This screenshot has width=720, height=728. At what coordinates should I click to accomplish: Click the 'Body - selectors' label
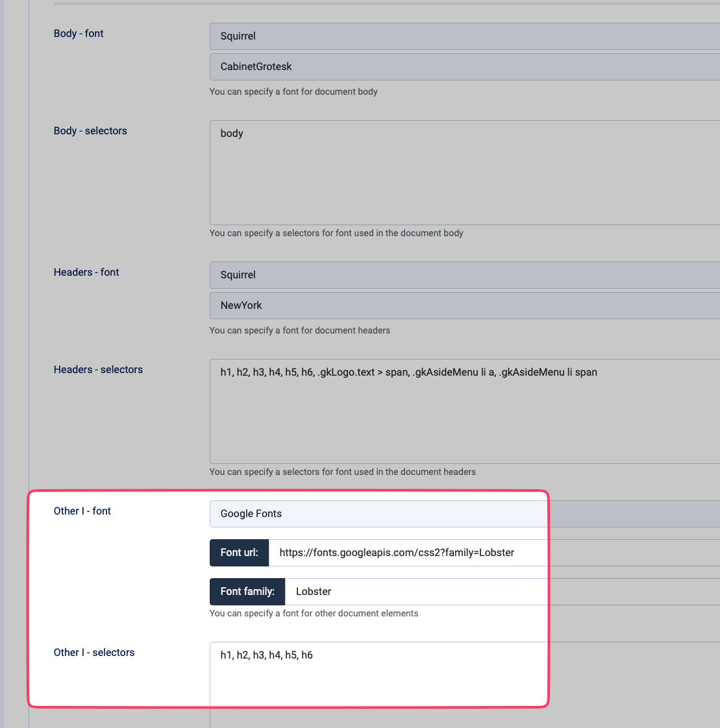[x=90, y=131]
